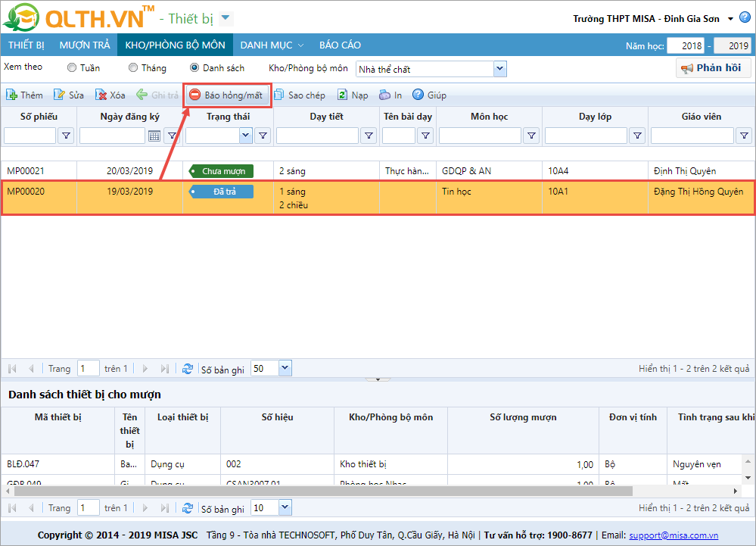Collapse the panel splitter arrow above equipment list
The image size is (756, 546).
[x=378, y=379]
